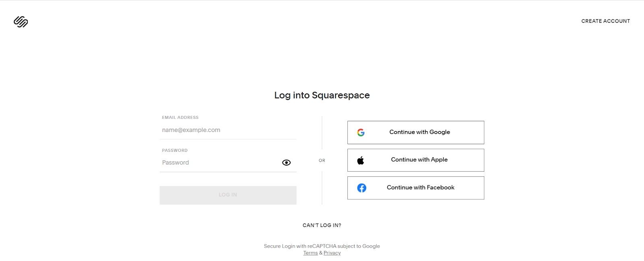Click the PASSWORD field label

coord(175,151)
